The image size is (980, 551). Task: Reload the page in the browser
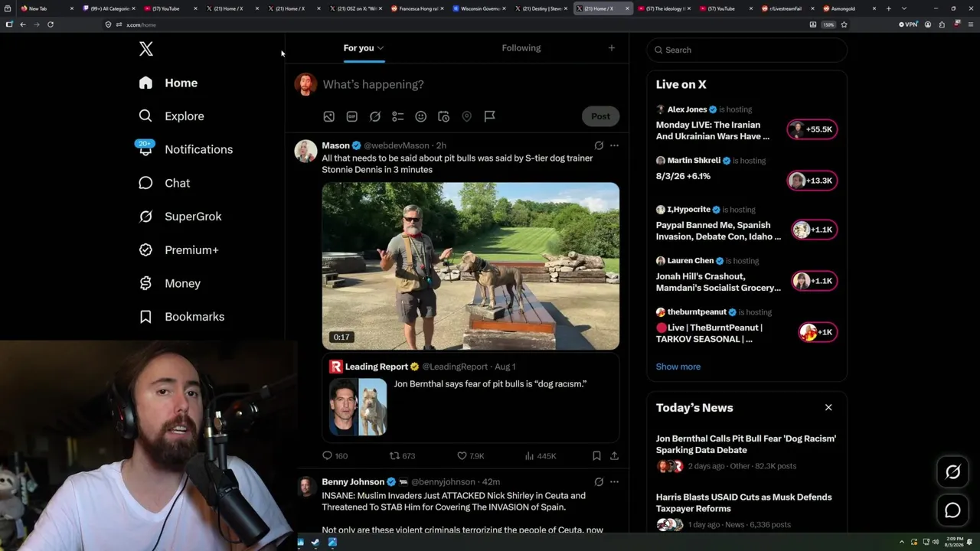click(51, 24)
